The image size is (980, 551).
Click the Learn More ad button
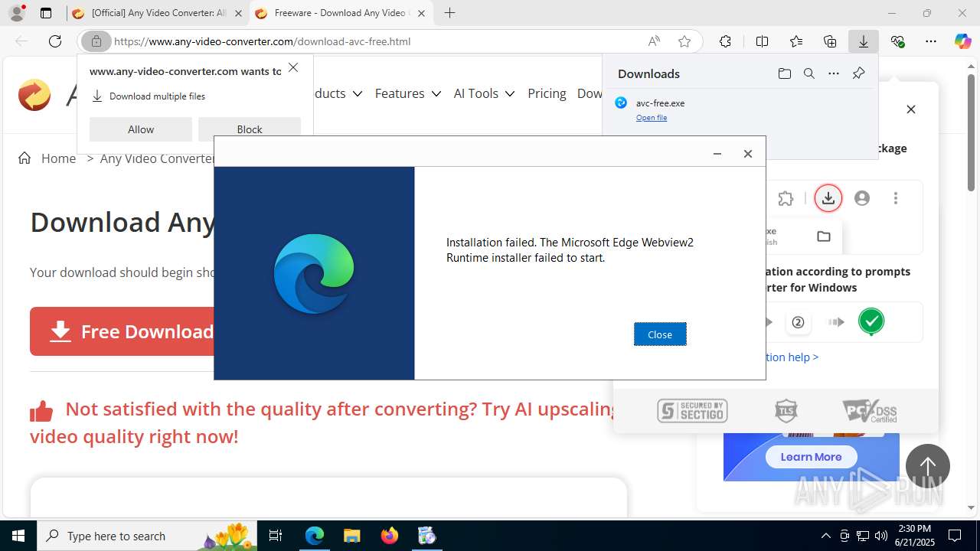[811, 457]
